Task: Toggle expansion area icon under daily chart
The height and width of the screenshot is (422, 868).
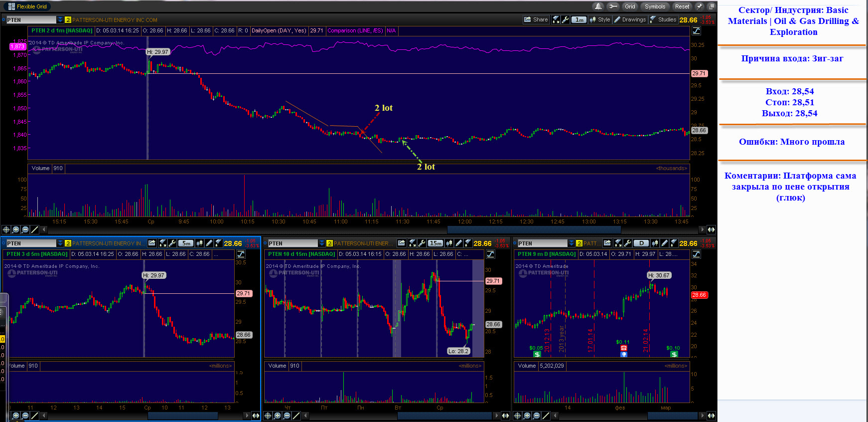Action: pos(711,416)
